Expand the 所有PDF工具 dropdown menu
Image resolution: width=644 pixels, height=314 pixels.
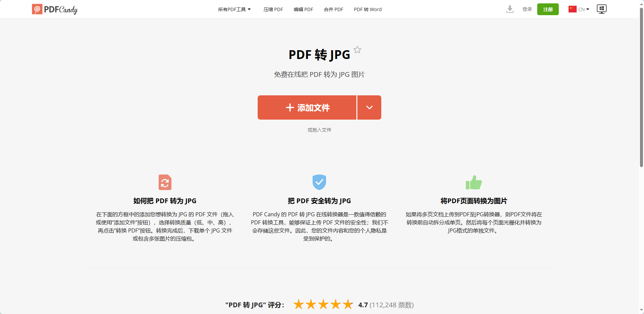coord(234,9)
